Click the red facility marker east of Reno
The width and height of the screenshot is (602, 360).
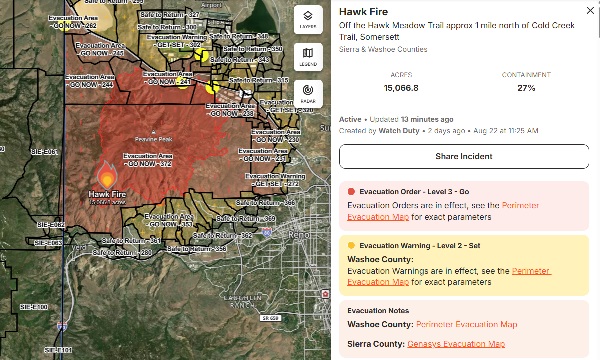tap(325, 294)
